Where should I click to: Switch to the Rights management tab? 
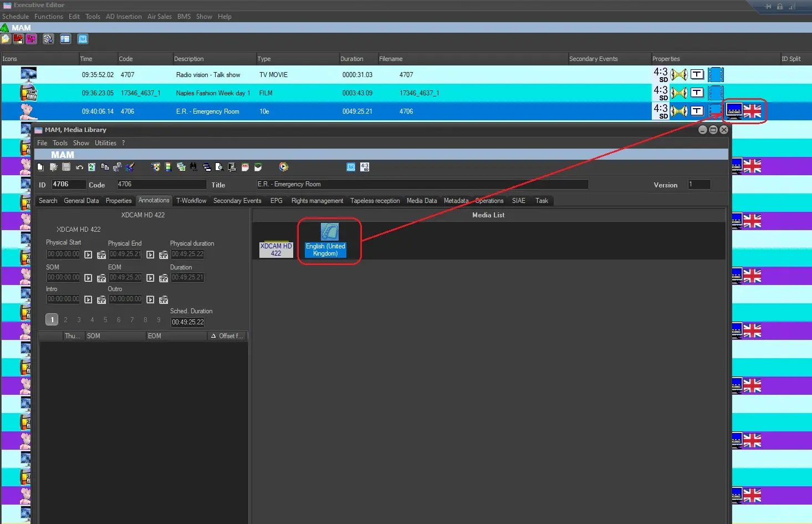click(x=317, y=201)
